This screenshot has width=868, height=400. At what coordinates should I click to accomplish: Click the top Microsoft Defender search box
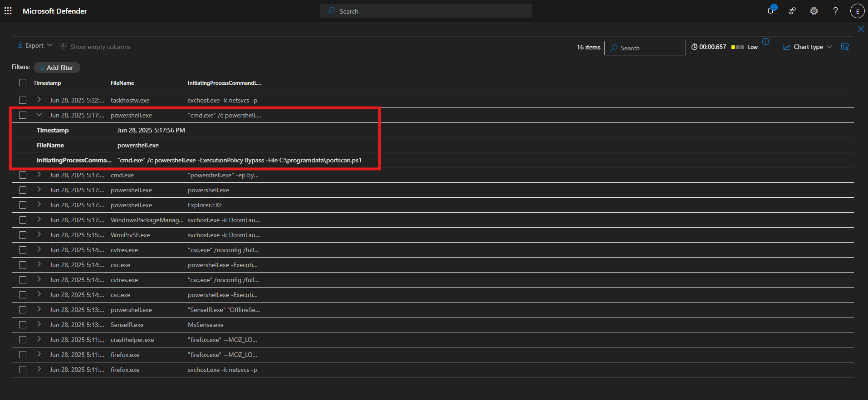(x=426, y=11)
